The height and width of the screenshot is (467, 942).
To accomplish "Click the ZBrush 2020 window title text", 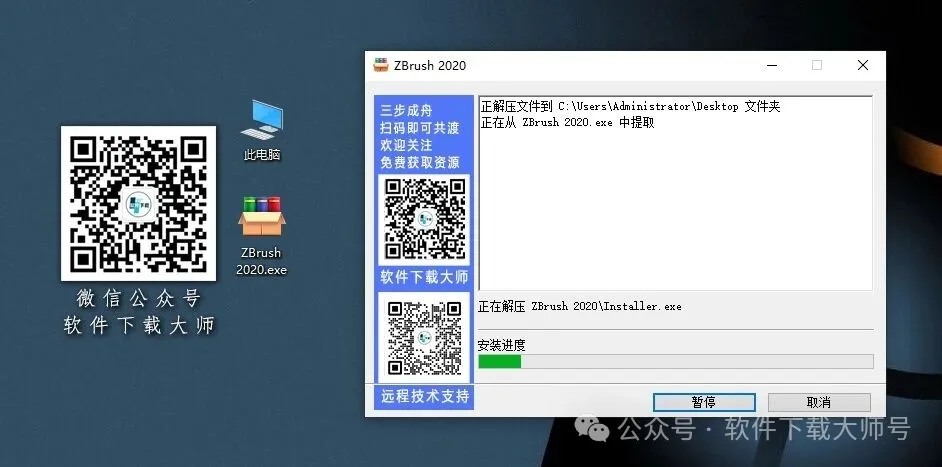I will point(430,66).
